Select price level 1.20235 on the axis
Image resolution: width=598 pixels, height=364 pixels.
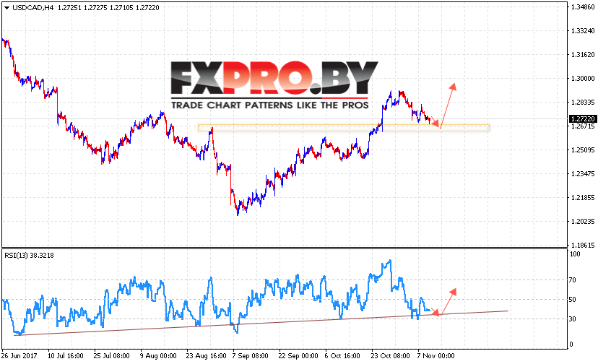(583, 221)
